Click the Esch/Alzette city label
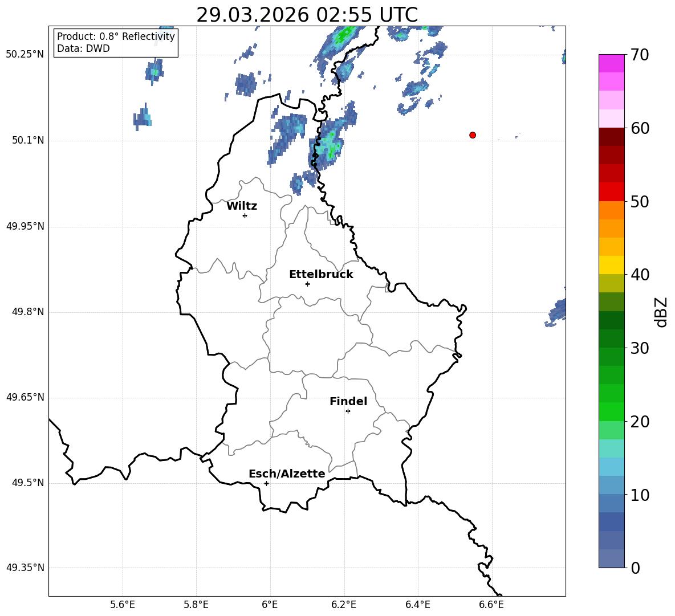Screen dimensions: 675x616 coord(287,474)
